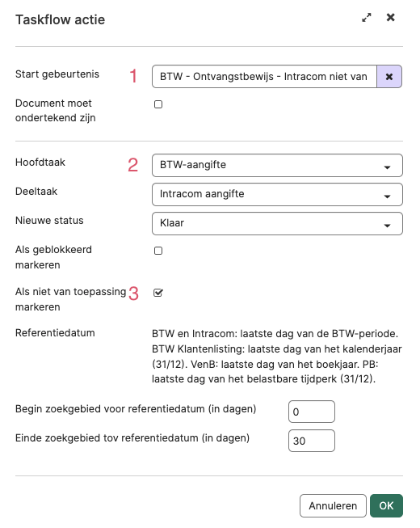Viewport: 420px width, 528px height.
Task: Close the Taskflow actie dialog
Action: tap(390, 17)
